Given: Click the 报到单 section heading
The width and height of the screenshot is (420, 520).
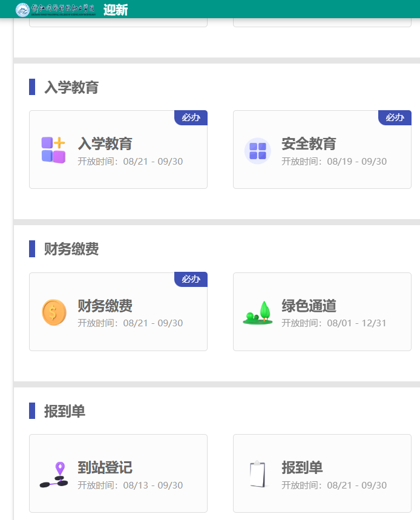Looking at the screenshot, I should (64, 411).
